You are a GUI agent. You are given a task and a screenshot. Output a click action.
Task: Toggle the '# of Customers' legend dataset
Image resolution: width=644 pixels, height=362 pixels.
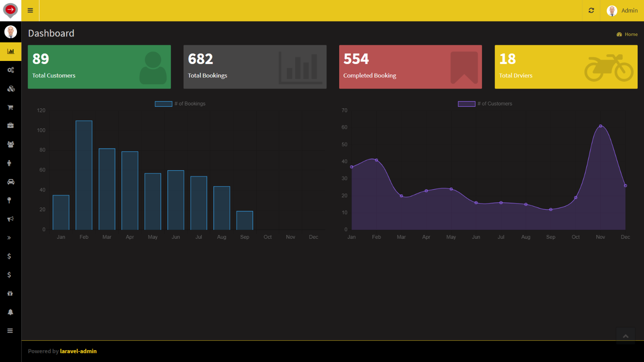(485, 104)
